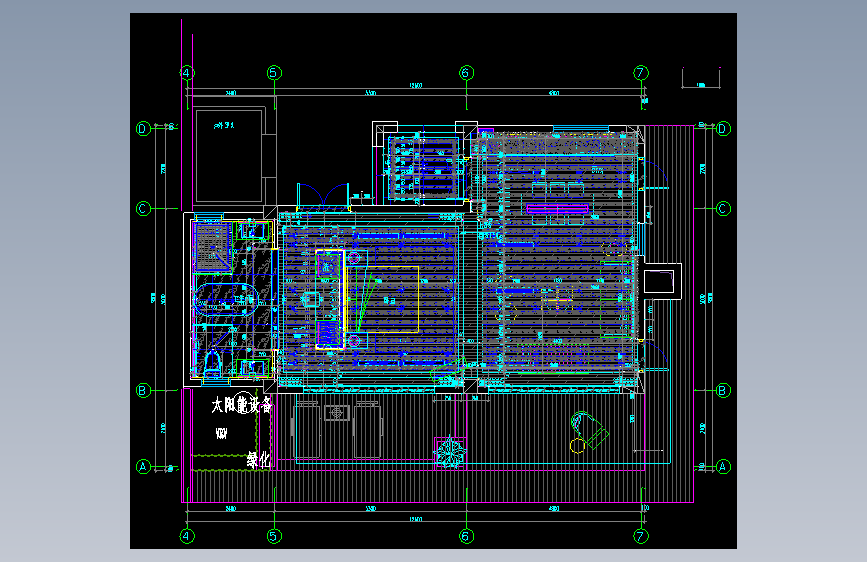The width and height of the screenshot is (867, 562).
Task: Click the magenta dining table rectangle
Action: 557,209
